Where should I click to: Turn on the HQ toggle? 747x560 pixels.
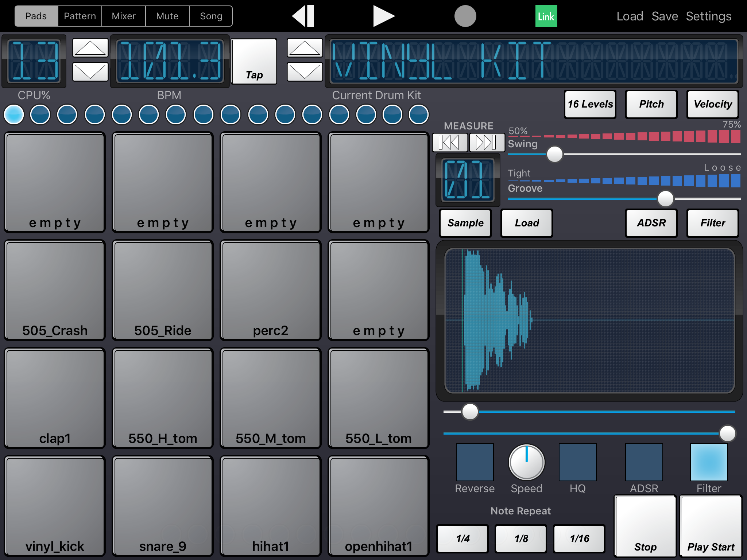[x=577, y=462]
